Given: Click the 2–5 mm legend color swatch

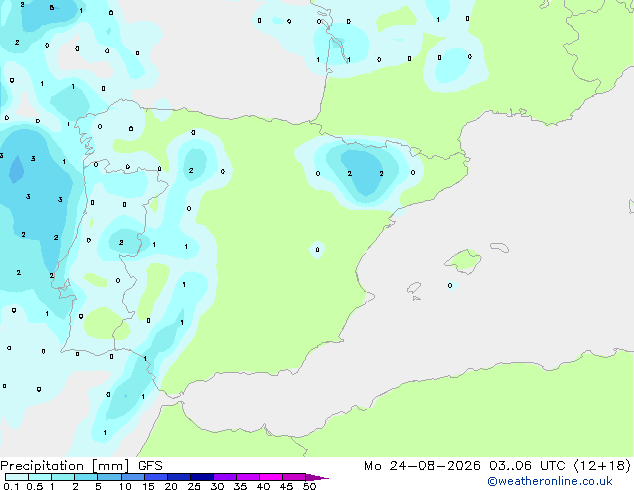Looking at the screenshot, I should point(86,477).
